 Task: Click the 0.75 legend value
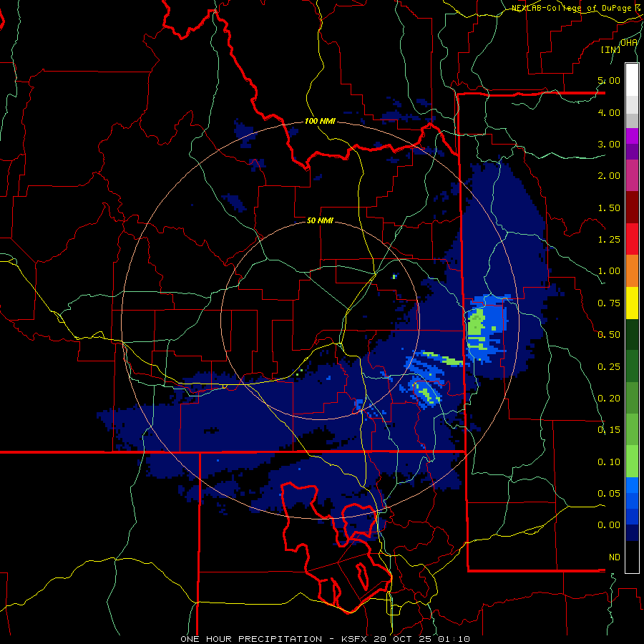[609, 303]
